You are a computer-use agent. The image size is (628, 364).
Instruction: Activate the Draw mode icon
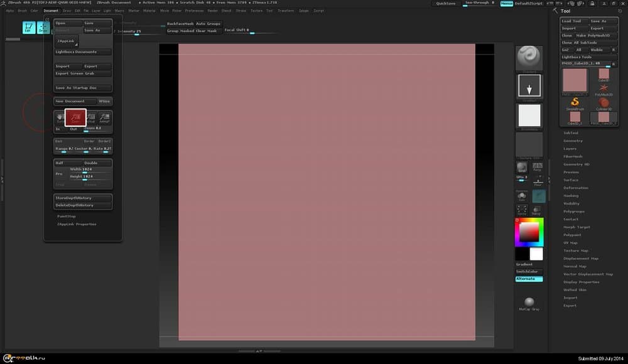click(43, 27)
